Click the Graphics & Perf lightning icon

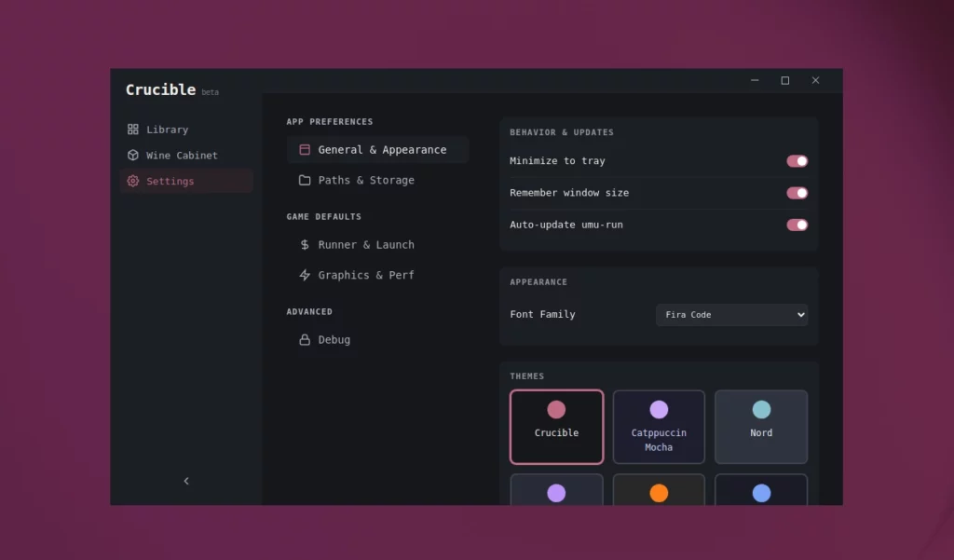[x=304, y=275]
